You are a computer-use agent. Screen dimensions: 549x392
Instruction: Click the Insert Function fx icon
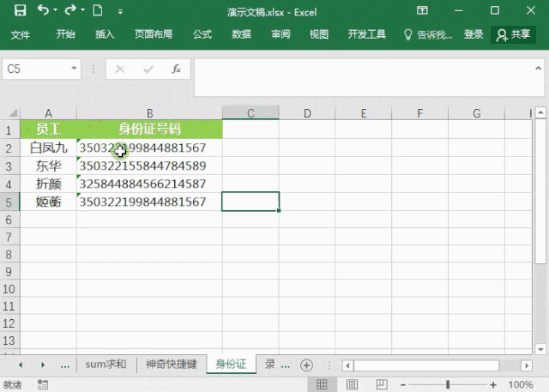(176, 69)
